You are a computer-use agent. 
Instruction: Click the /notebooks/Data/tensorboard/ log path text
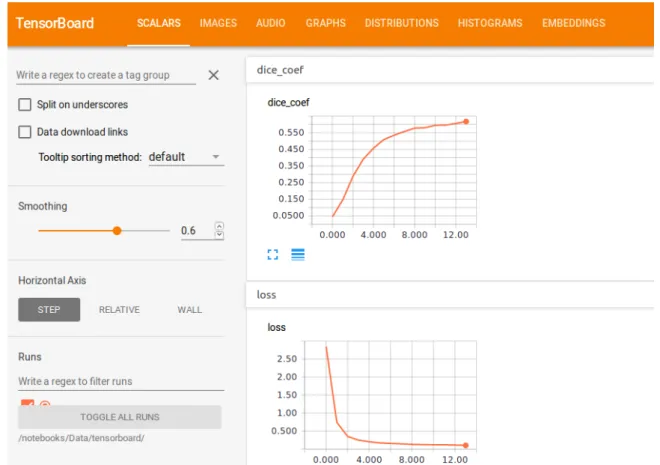81,438
